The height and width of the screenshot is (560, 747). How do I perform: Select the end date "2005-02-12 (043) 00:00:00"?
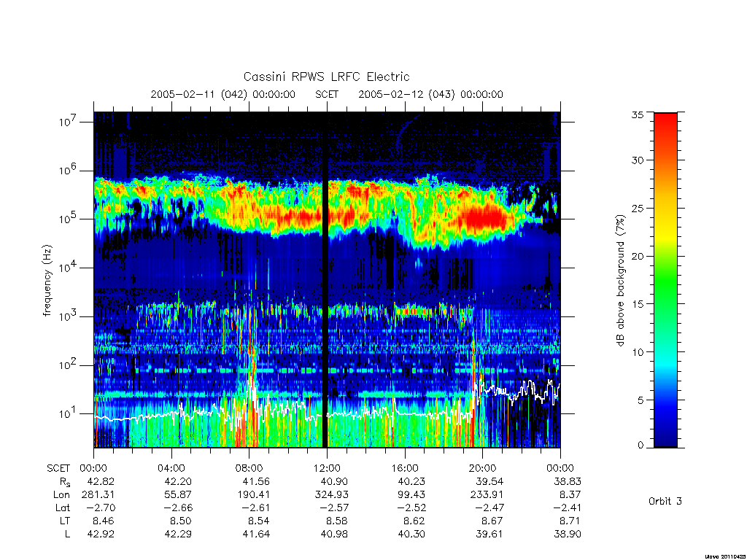(430, 94)
